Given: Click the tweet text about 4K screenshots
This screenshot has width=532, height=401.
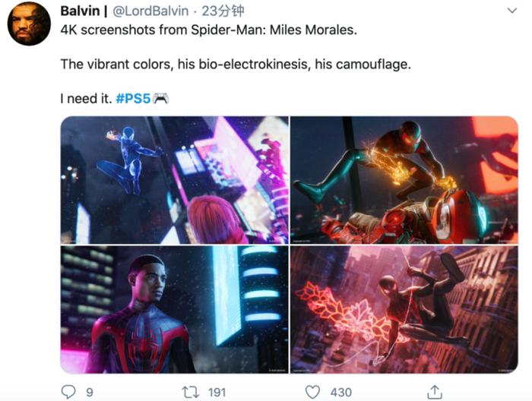Looking at the screenshot, I should (209, 30).
